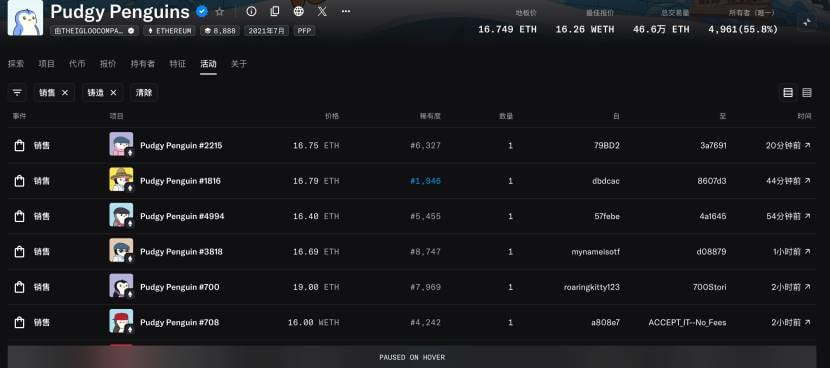Switch to the 持有者 tab
This screenshot has height=368, width=830.
click(x=143, y=64)
